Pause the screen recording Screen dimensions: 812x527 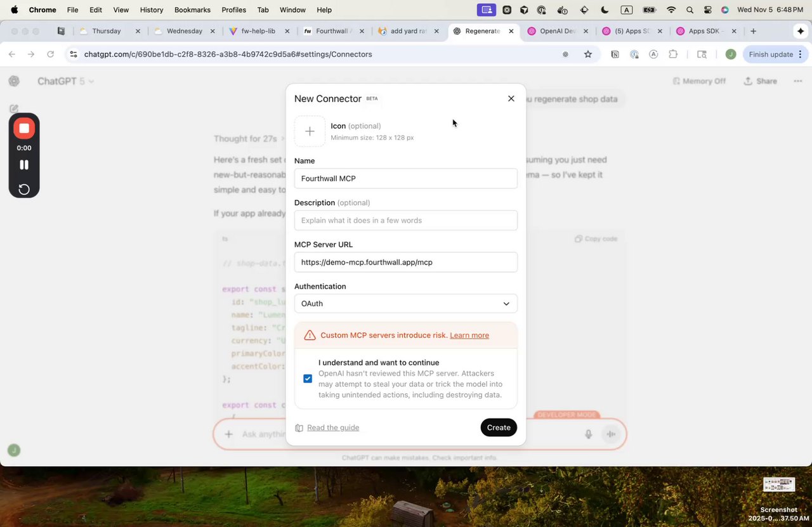24,165
